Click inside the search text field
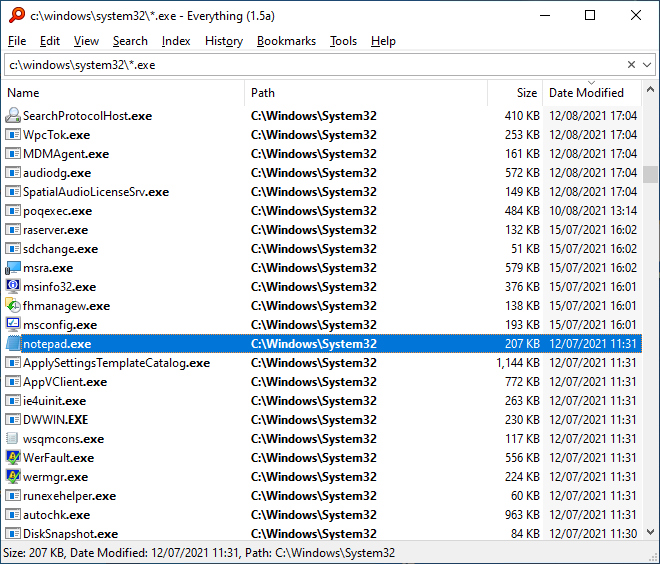 point(314,65)
